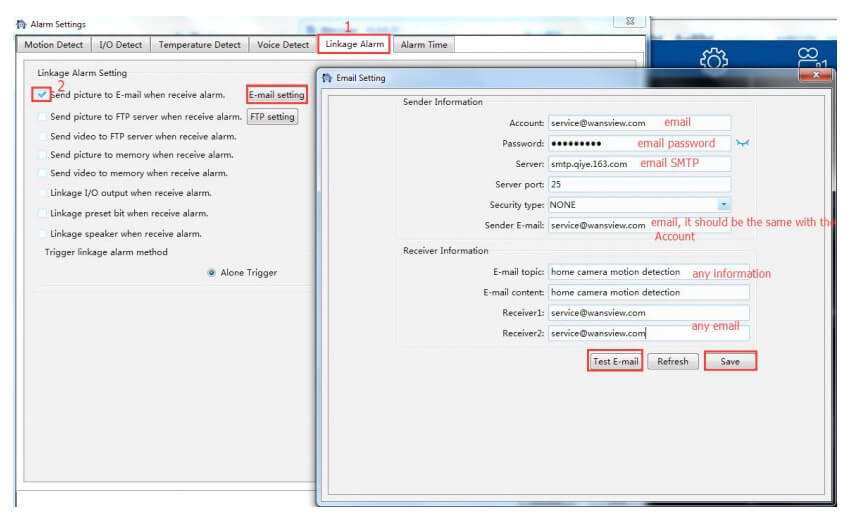Save the email settings
This screenshot has width=856, height=518.
tap(730, 361)
